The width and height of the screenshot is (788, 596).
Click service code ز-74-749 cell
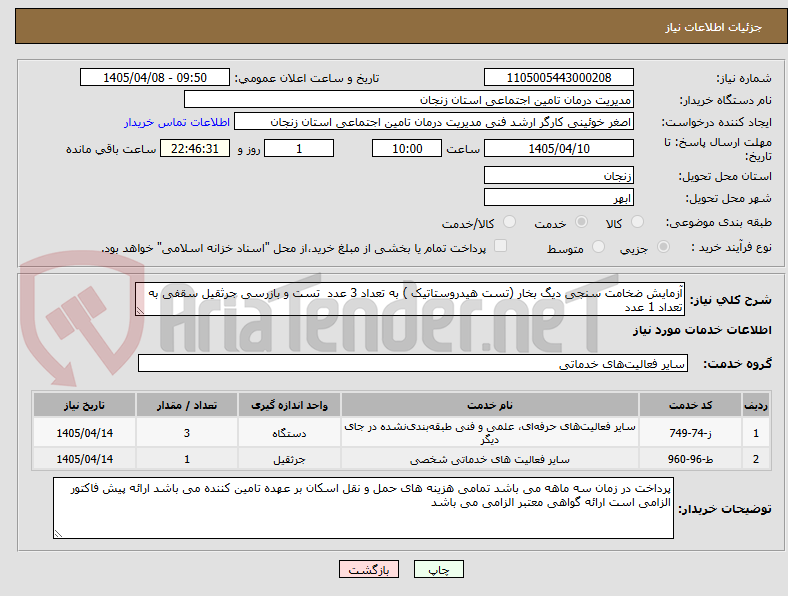coord(690,433)
